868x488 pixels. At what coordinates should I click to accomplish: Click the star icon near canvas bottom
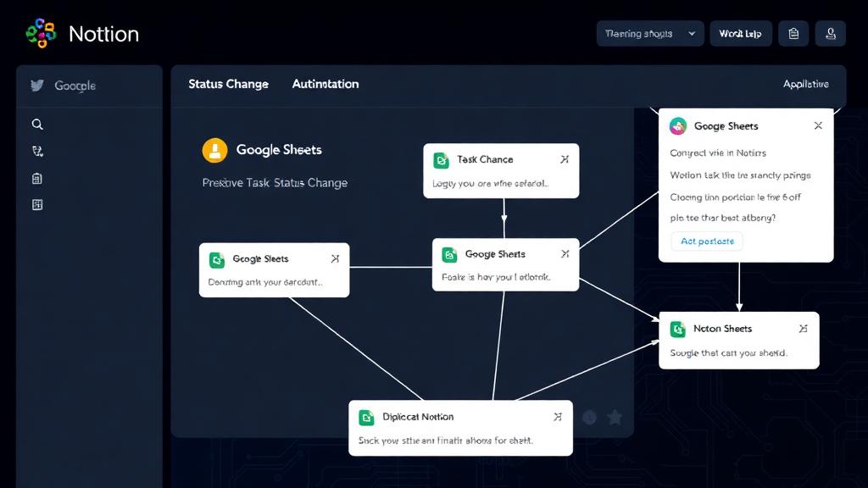(615, 417)
